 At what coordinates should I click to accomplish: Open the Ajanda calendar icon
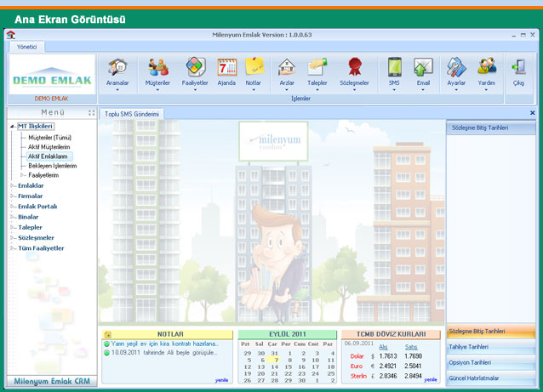(227, 67)
